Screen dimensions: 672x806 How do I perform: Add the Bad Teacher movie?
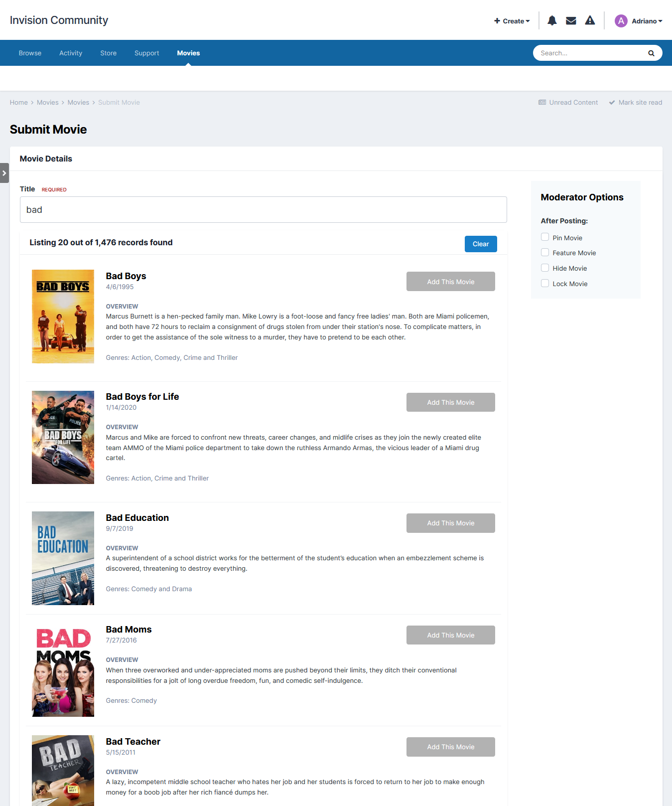click(451, 747)
